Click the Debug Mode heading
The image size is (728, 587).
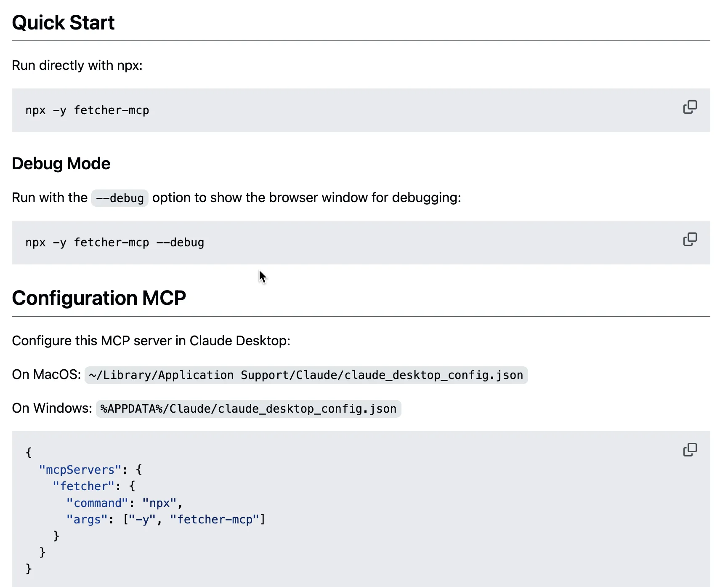[x=61, y=164]
